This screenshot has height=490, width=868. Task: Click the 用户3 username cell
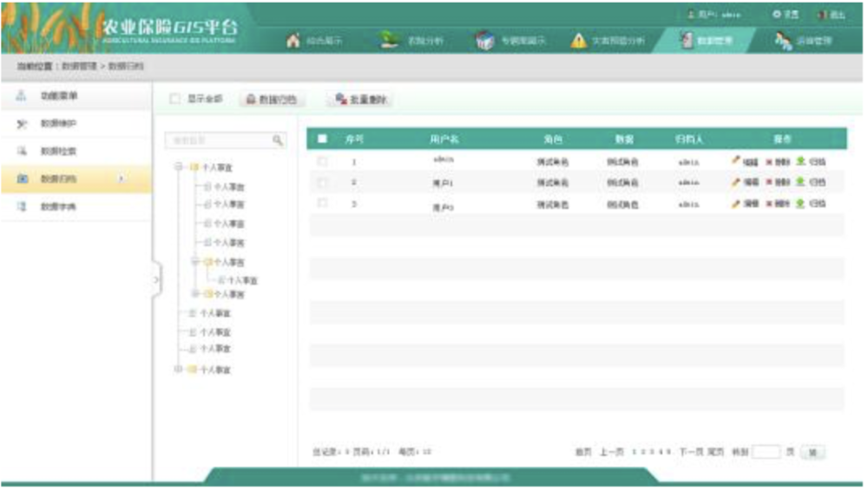coord(443,207)
